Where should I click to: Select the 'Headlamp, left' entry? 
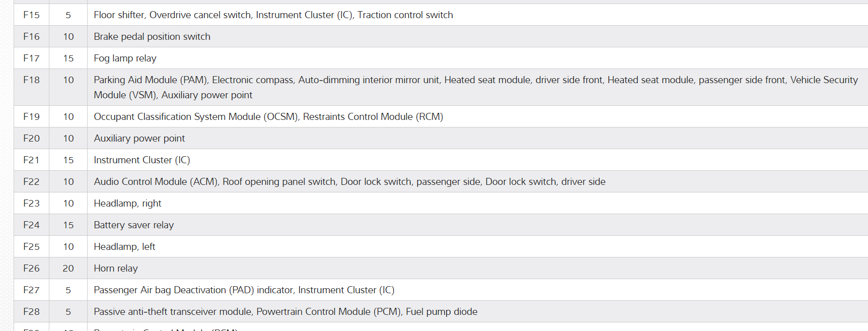pos(124,247)
